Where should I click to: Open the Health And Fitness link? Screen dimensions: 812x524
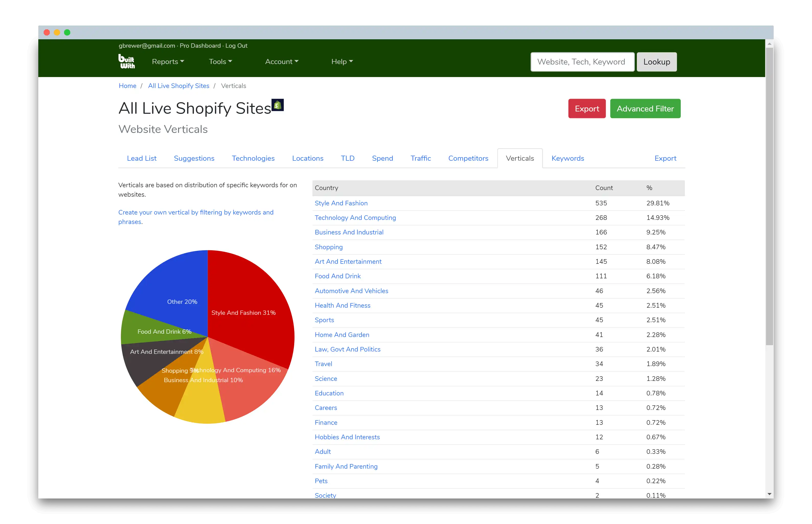pos(342,306)
